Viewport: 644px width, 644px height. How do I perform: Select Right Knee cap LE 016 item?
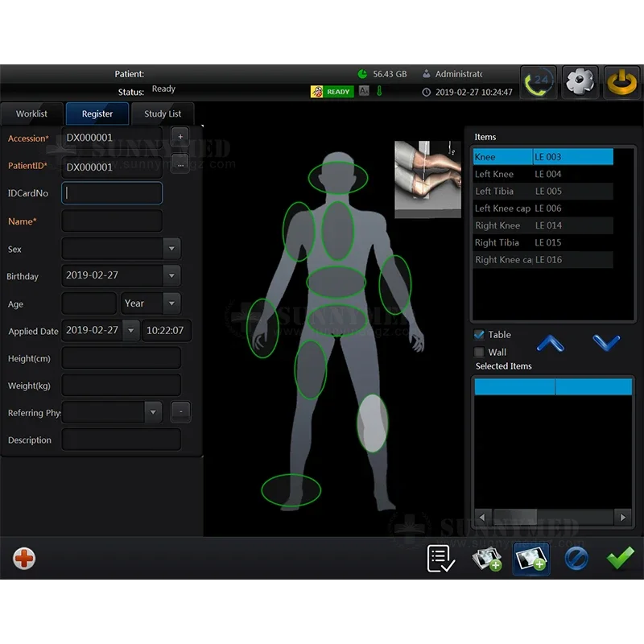[x=543, y=259]
